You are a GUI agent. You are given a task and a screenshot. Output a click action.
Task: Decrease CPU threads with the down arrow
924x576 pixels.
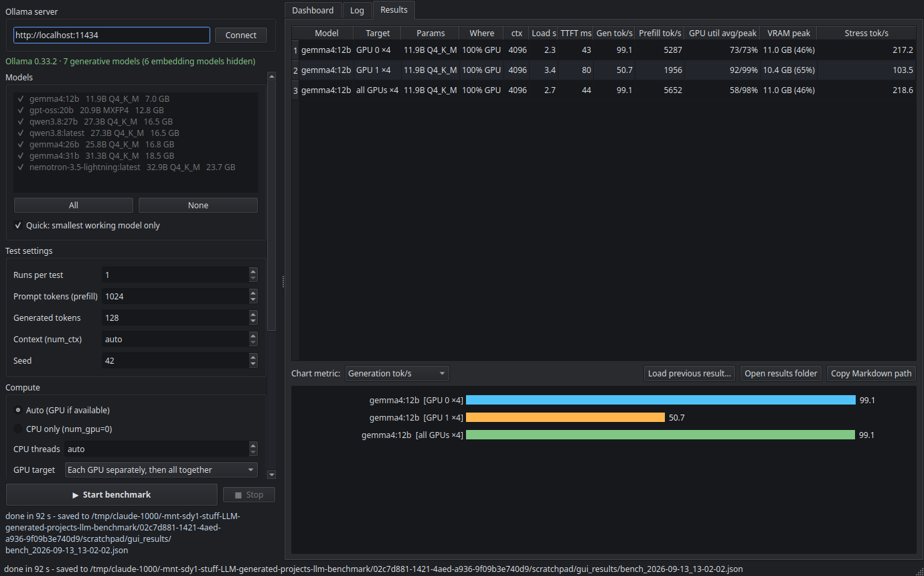[252, 453]
